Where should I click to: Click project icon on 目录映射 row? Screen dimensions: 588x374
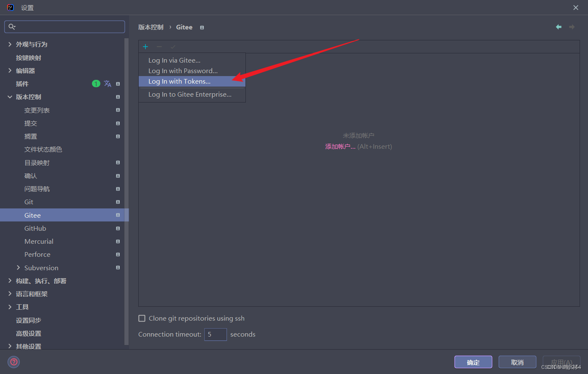[x=118, y=163]
